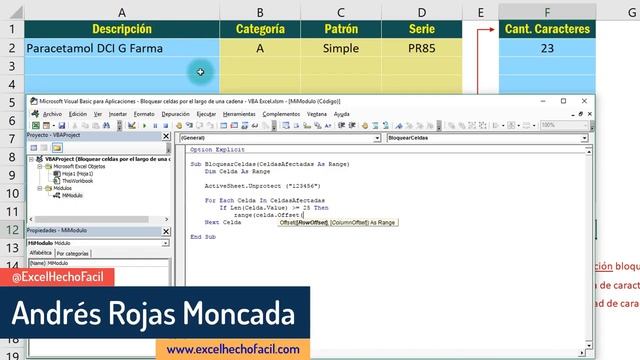Screen dimensions: 640x360
Task: Open the Edición menu
Action: pyautogui.click(x=78, y=114)
